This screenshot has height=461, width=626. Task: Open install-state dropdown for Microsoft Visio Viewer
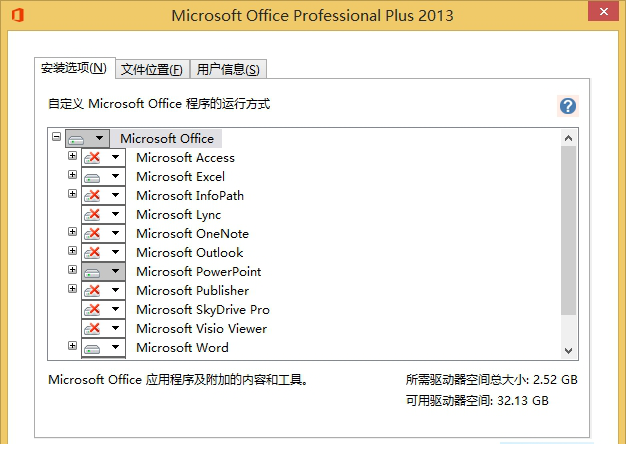pyautogui.click(x=103, y=328)
